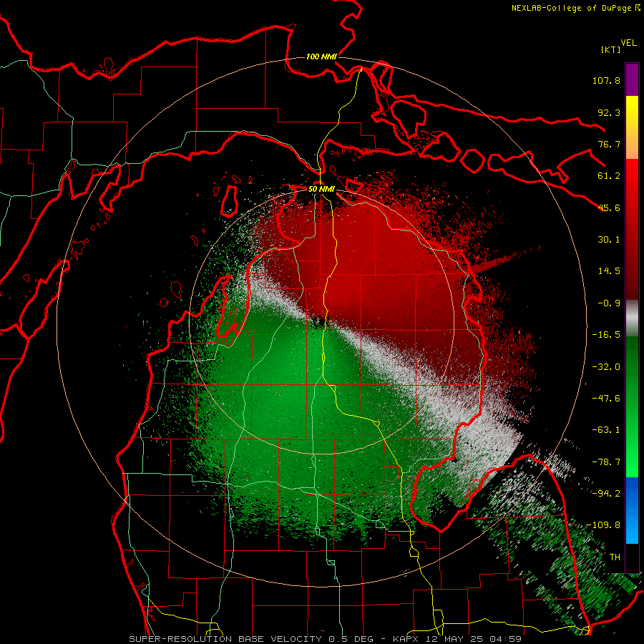Click the -0.9 velocity scale value
This screenshot has width=644, height=644.
tap(609, 303)
